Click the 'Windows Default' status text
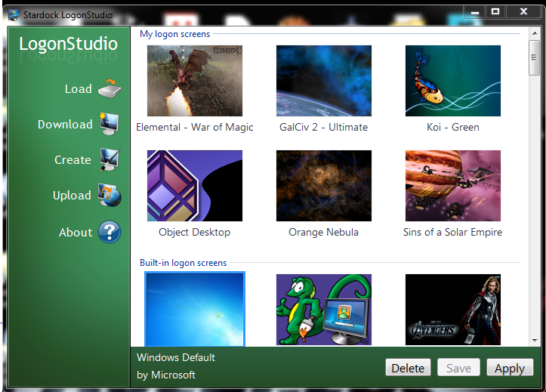 point(176,357)
